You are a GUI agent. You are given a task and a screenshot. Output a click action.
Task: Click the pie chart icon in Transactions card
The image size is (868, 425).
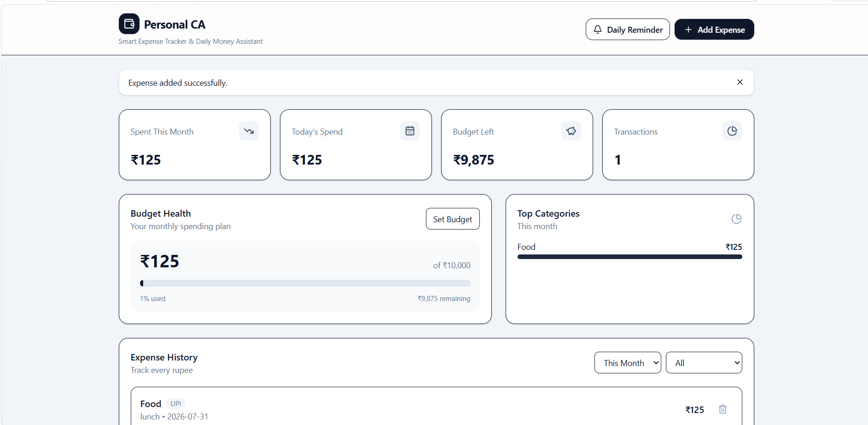coord(732,131)
